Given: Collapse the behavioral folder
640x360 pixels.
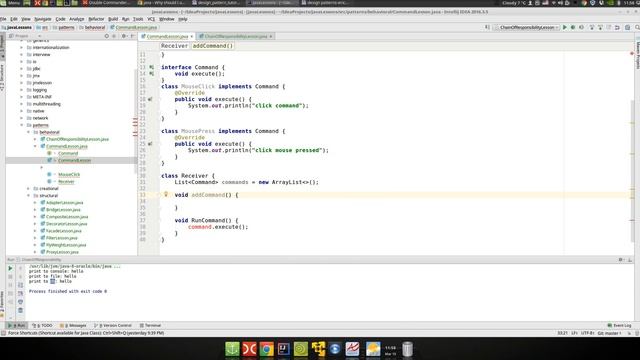Looking at the screenshot, I should pos(29,132).
